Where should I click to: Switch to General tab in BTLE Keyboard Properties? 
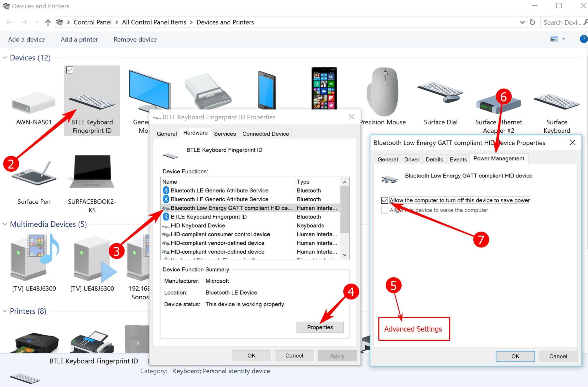tap(167, 134)
